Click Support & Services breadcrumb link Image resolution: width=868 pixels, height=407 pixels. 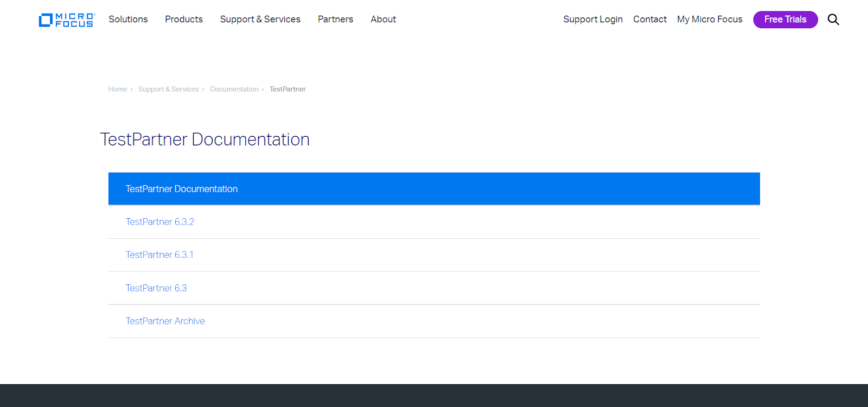pyautogui.click(x=168, y=89)
